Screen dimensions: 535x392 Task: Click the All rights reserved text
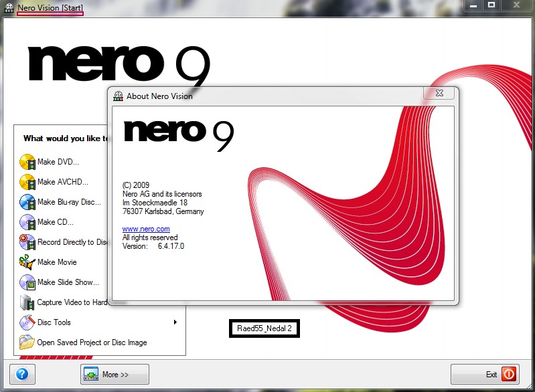(x=150, y=237)
